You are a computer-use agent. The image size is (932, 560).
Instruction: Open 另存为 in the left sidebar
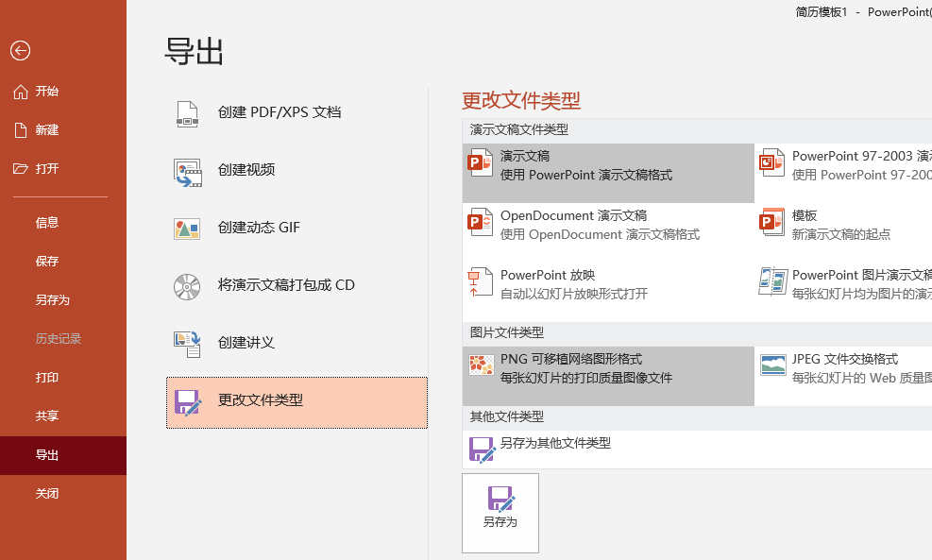click(x=63, y=300)
